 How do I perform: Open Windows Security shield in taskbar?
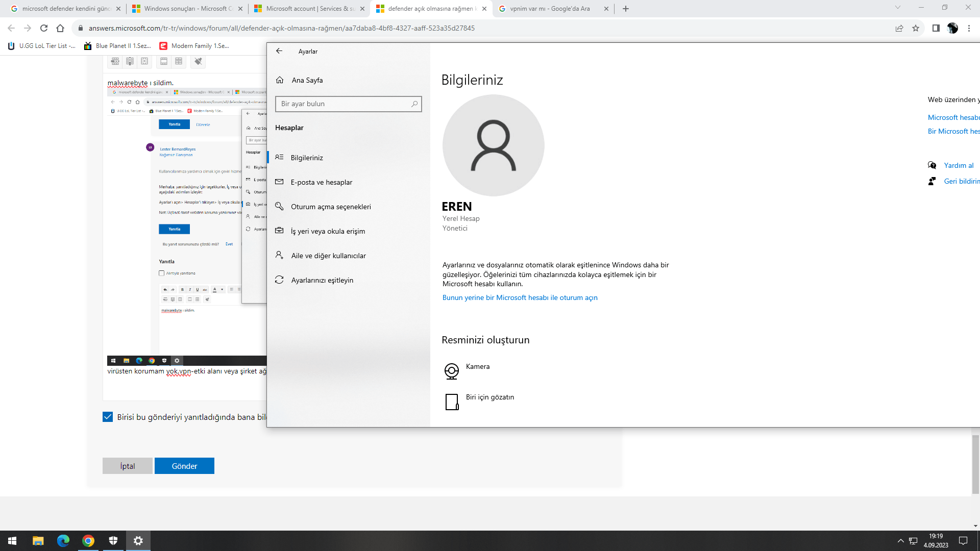click(113, 541)
